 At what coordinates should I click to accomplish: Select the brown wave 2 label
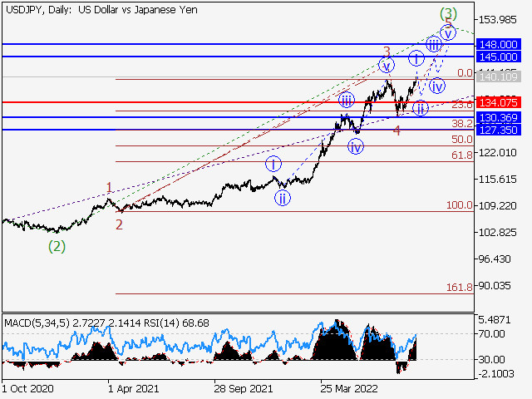[119, 224]
